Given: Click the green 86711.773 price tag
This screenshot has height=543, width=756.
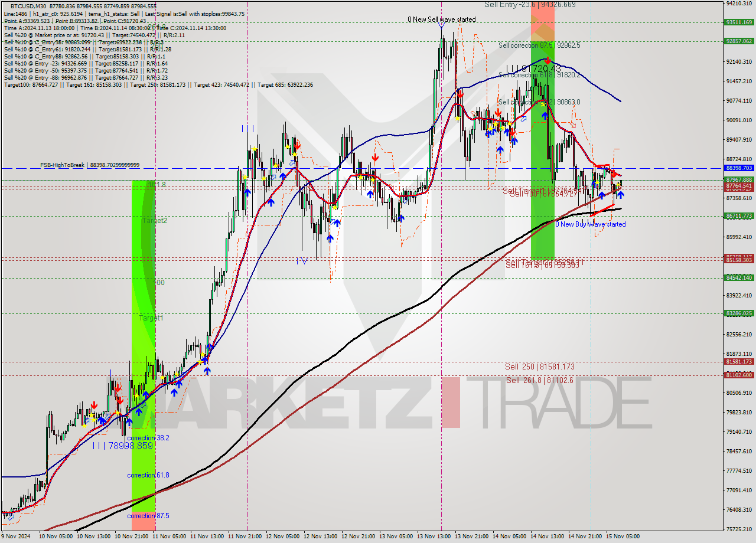Looking at the screenshot, I should coord(739,216).
